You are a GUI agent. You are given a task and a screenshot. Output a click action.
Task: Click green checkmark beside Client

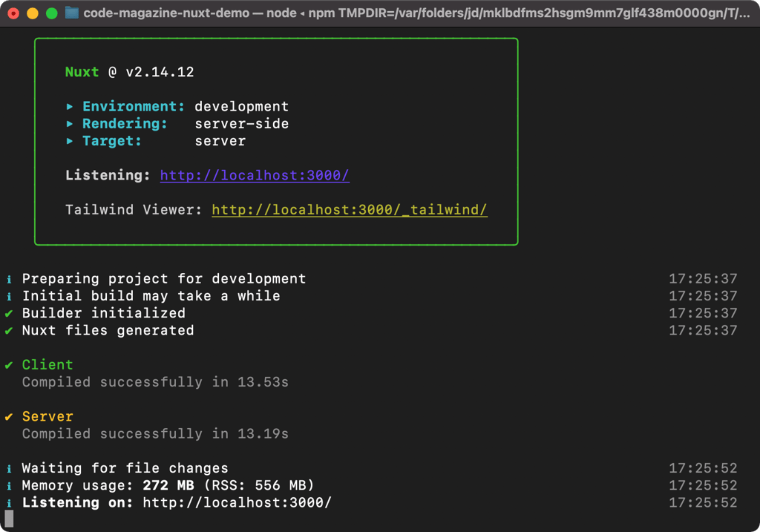9,365
